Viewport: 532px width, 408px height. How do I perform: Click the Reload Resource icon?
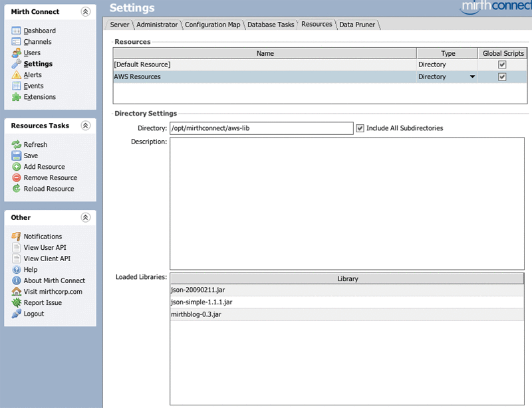pos(16,189)
